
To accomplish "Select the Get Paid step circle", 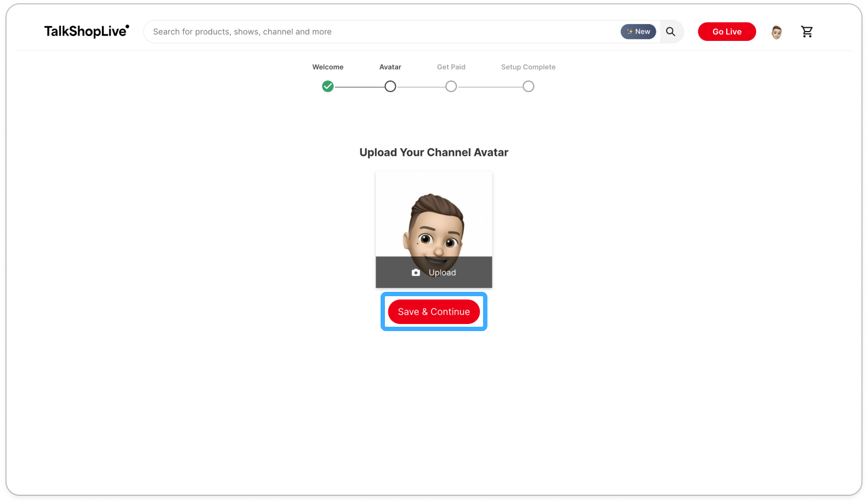I will (451, 86).
